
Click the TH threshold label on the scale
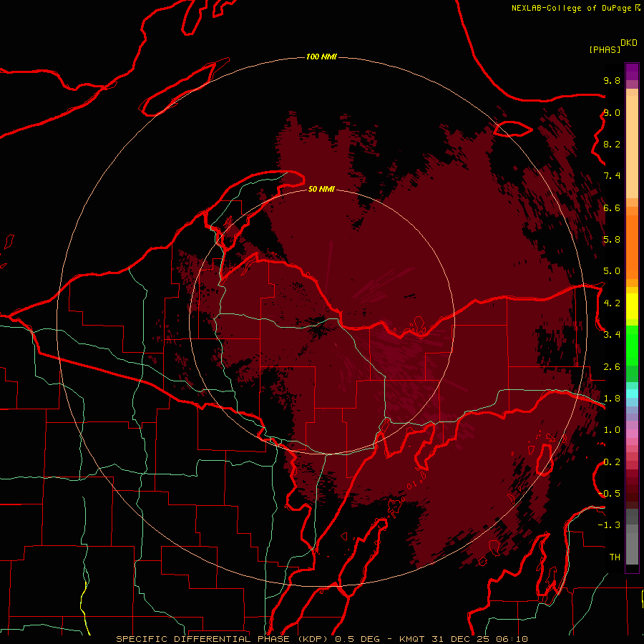(x=615, y=557)
